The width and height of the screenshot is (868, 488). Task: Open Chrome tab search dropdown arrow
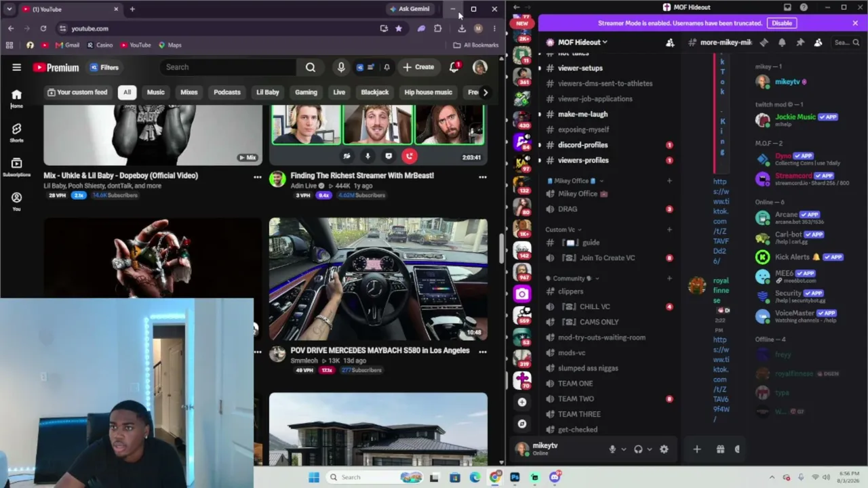pos(9,9)
